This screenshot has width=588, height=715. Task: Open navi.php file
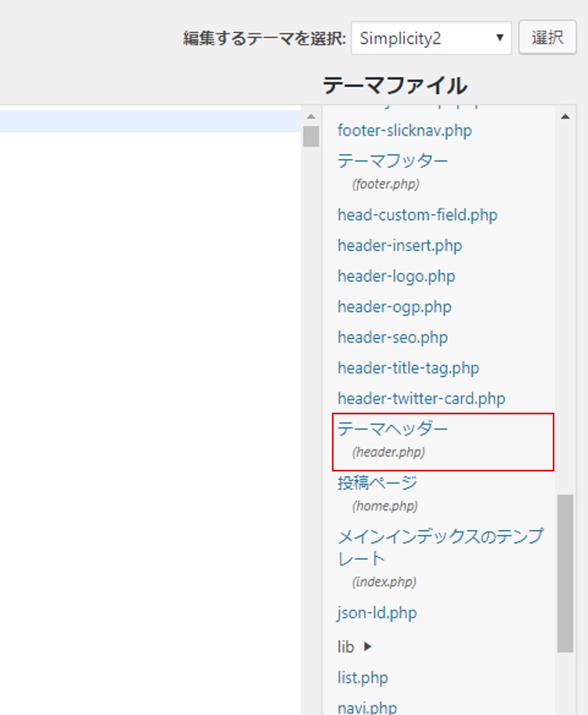[367, 707]
